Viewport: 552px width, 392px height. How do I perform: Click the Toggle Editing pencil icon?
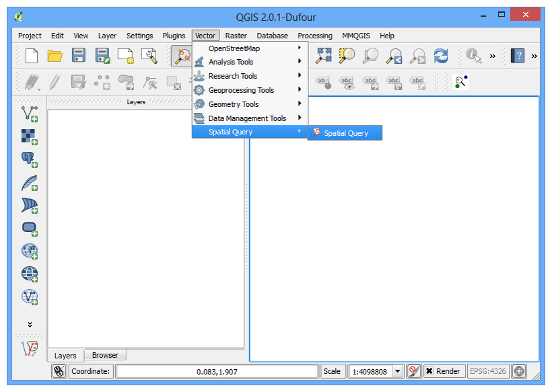(55, 83)
